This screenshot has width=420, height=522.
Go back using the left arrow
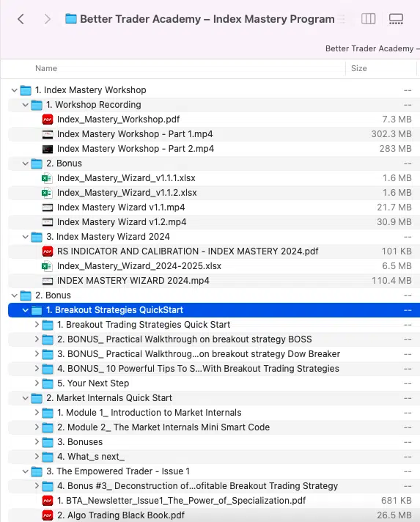(x=21, y=19)
